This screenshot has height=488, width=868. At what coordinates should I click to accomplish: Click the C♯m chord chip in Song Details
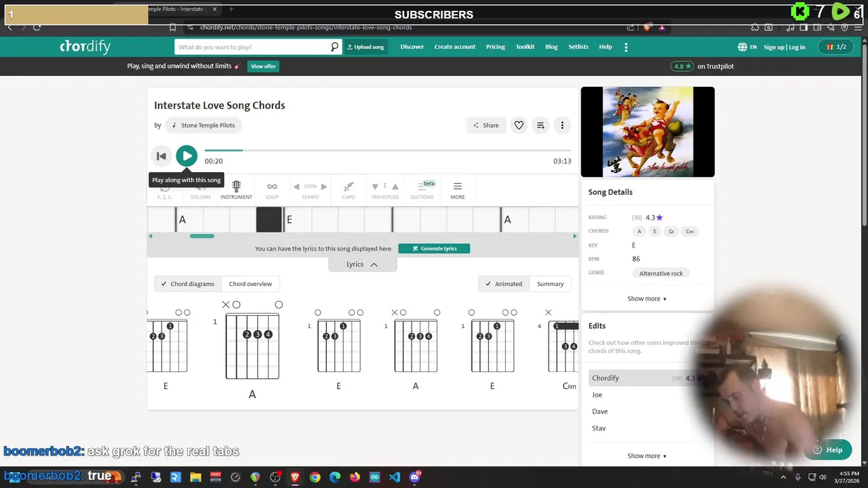click(x=690, y=231)
